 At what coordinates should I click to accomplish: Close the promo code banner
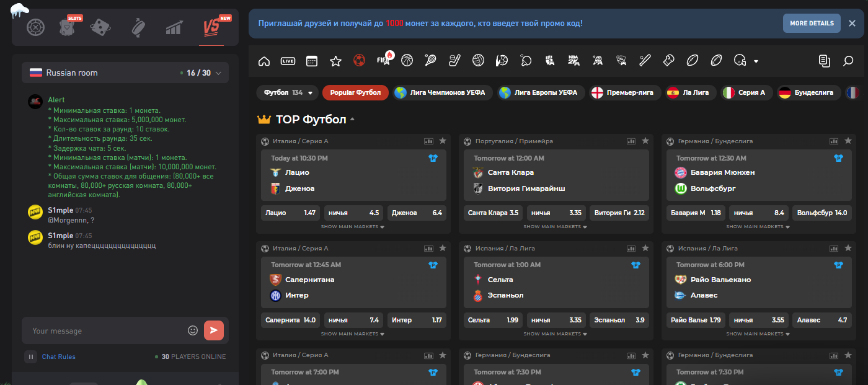[x=852, y=23]
